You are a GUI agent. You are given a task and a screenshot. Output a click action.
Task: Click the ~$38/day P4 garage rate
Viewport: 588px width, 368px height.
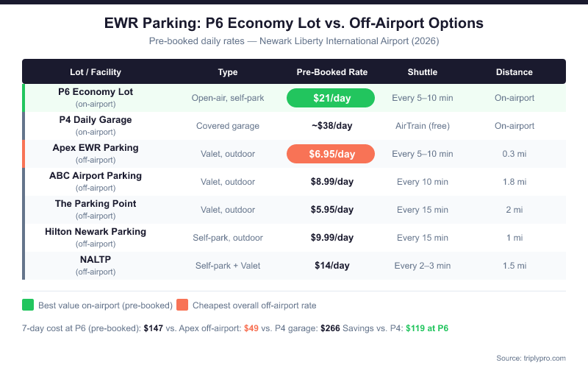[331, 126]
